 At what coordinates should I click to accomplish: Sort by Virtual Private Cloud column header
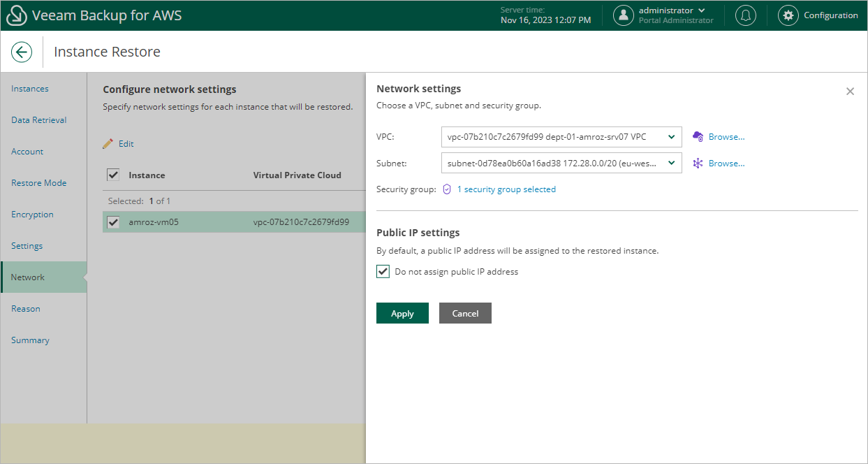point(297,175)
